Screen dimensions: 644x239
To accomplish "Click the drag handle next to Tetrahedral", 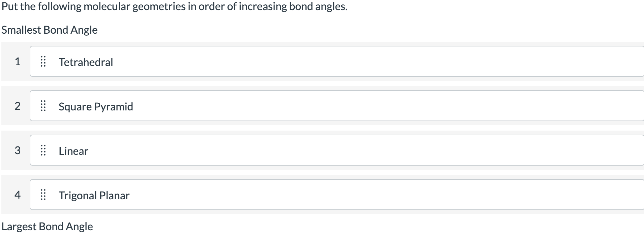I will (x=43, y=62).
